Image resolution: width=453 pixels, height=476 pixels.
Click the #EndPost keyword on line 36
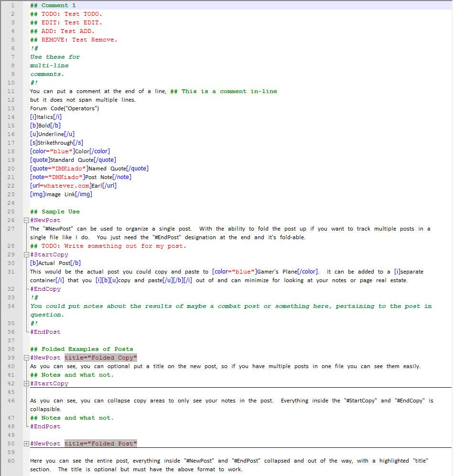pos(45,332)
